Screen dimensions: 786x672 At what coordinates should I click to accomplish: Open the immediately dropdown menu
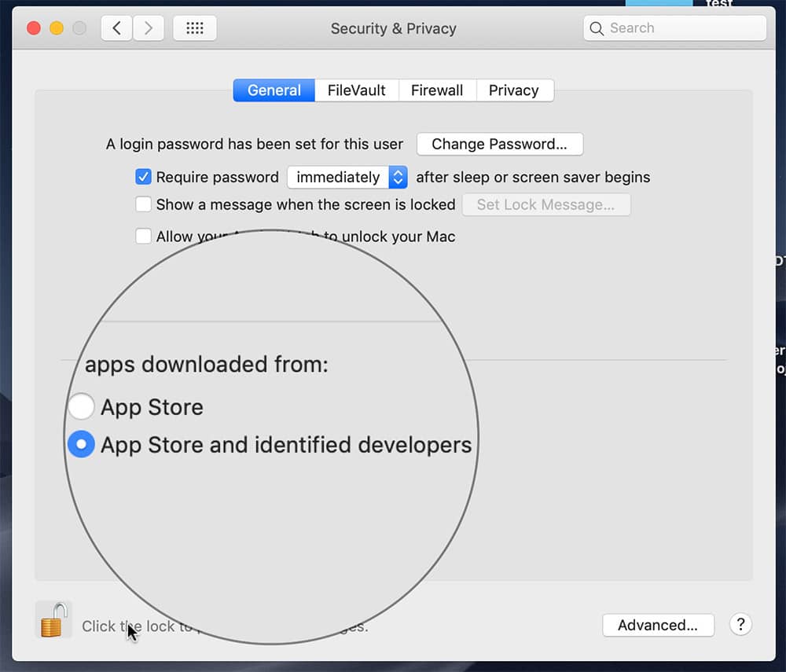coord(347,177)
